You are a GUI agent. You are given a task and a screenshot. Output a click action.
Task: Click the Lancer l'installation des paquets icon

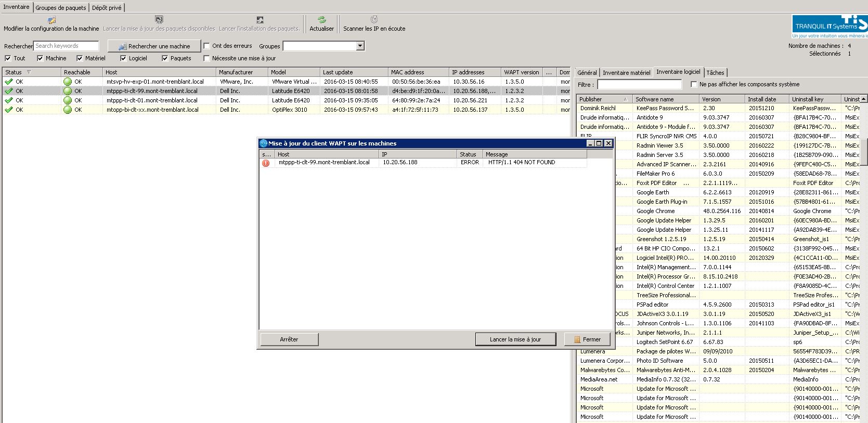(x=260, y=20)
